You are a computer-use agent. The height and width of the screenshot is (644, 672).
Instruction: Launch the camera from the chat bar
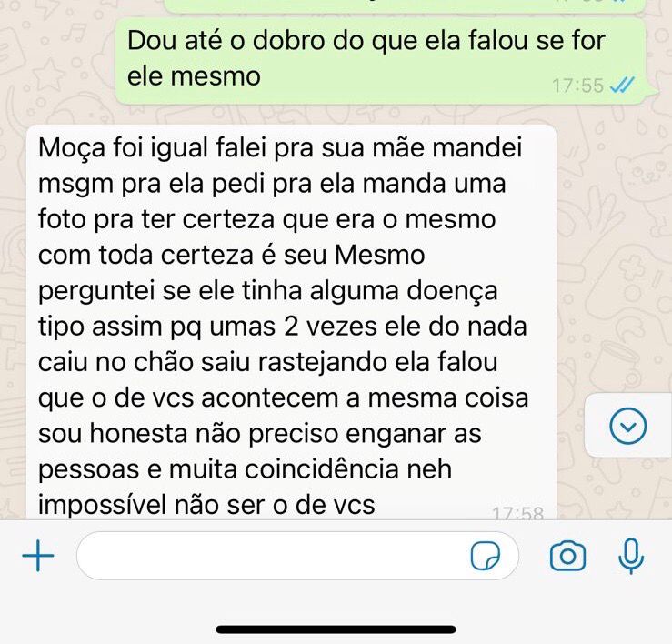[567, 556]
